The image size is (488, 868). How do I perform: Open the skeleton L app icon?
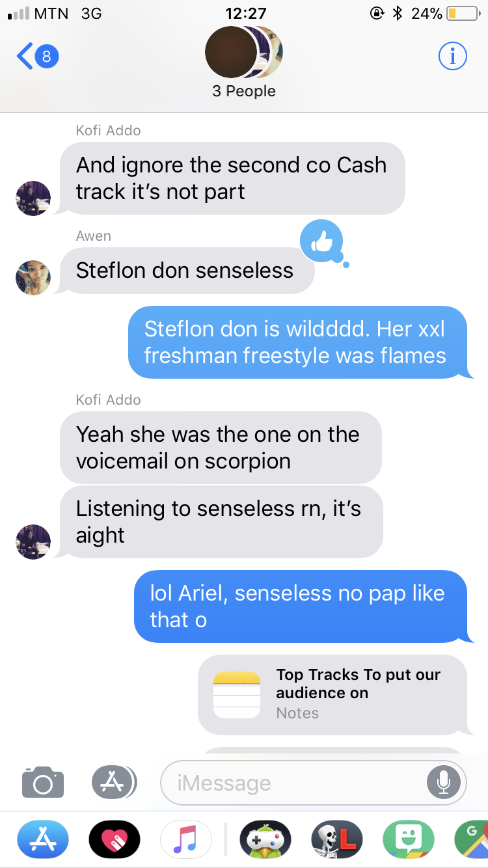tap(337, 839)
